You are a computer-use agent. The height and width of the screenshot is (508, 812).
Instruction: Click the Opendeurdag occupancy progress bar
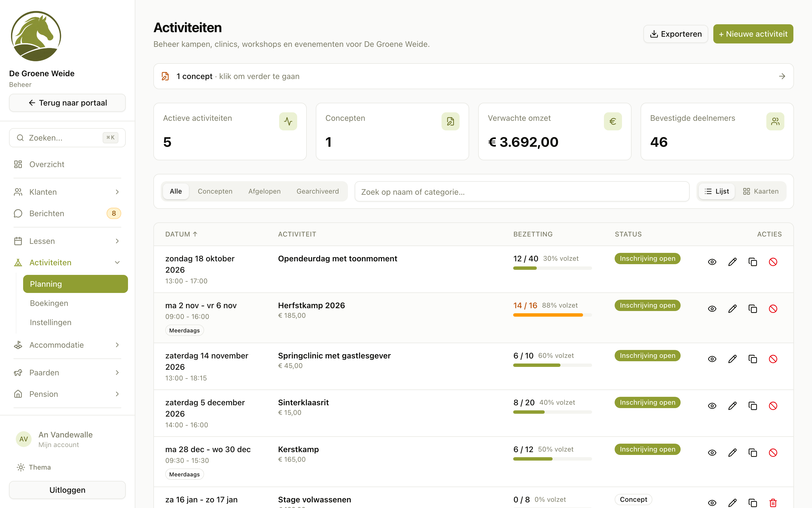click(552, 268)
